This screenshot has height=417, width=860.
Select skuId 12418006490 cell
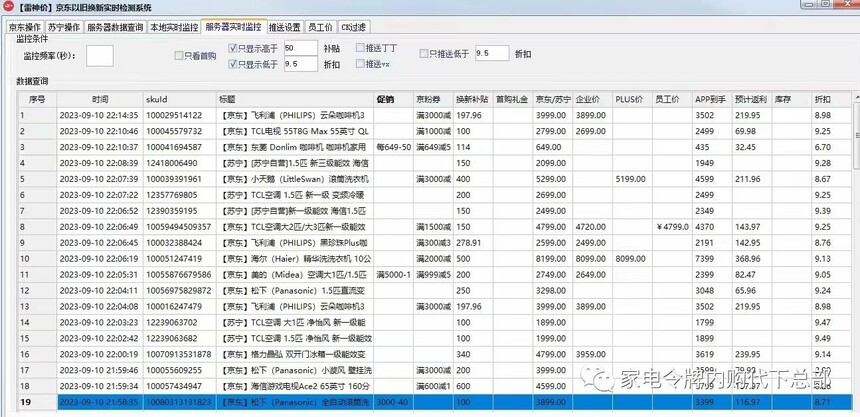[x=180, y=163]
